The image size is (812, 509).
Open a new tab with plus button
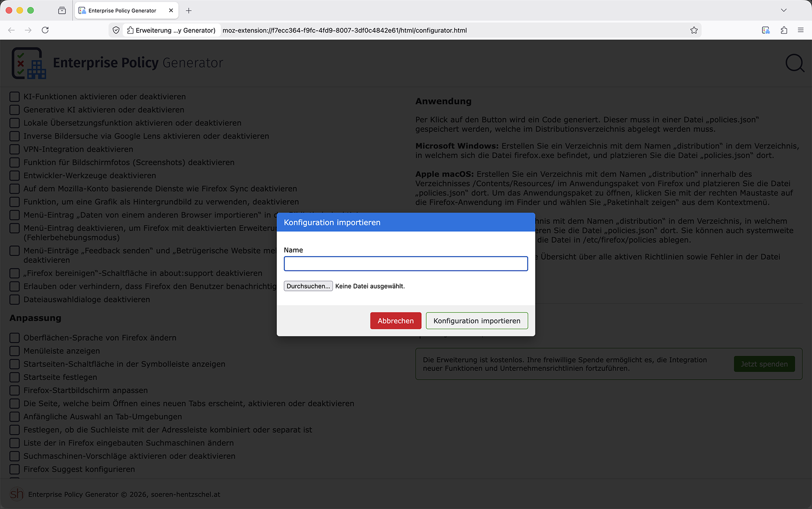pyautogui.click(x=189, y=10)
